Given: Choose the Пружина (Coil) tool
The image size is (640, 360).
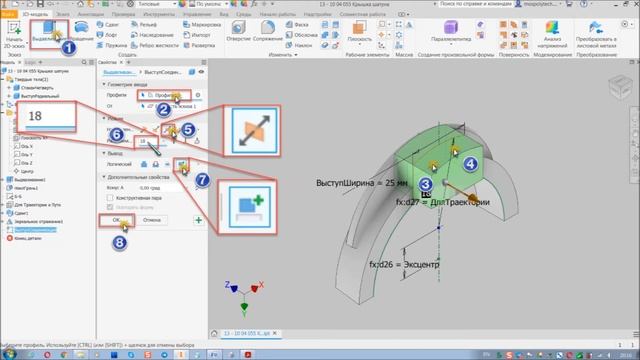Looking at the screenshot, I should [112, 45].
